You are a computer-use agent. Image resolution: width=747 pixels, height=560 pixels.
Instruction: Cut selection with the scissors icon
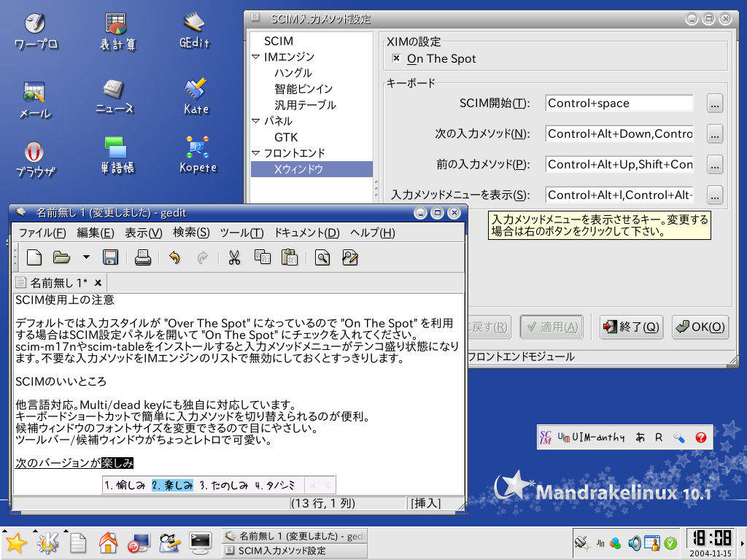pyautogui.click(x=234, y=257)
